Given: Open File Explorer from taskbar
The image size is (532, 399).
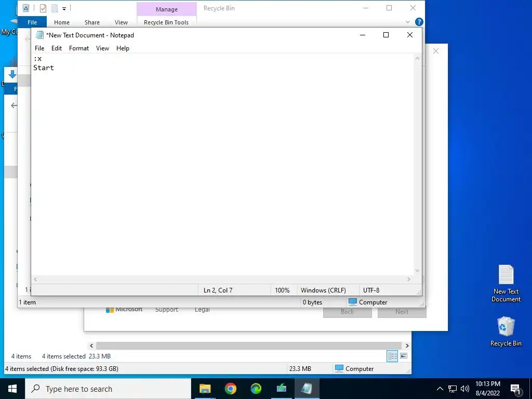Looking at the screenshot, I should pyautogui.click(x=205, y=389).
